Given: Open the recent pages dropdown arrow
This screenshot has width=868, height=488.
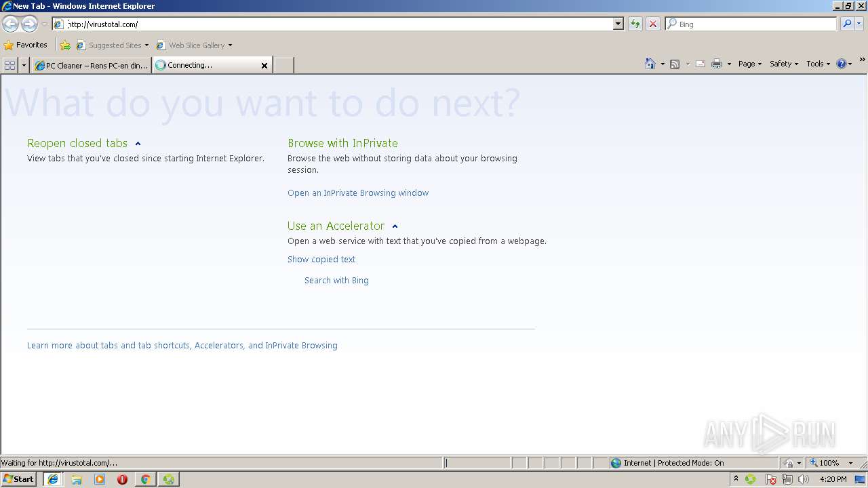Looking at the screenshot, I should [x=44, y=24].
